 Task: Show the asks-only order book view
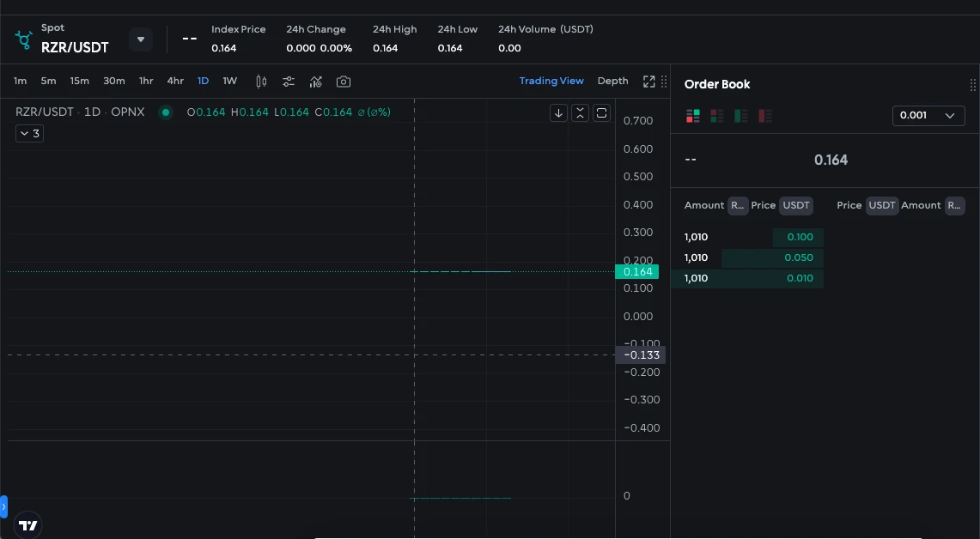coord(765,115)
